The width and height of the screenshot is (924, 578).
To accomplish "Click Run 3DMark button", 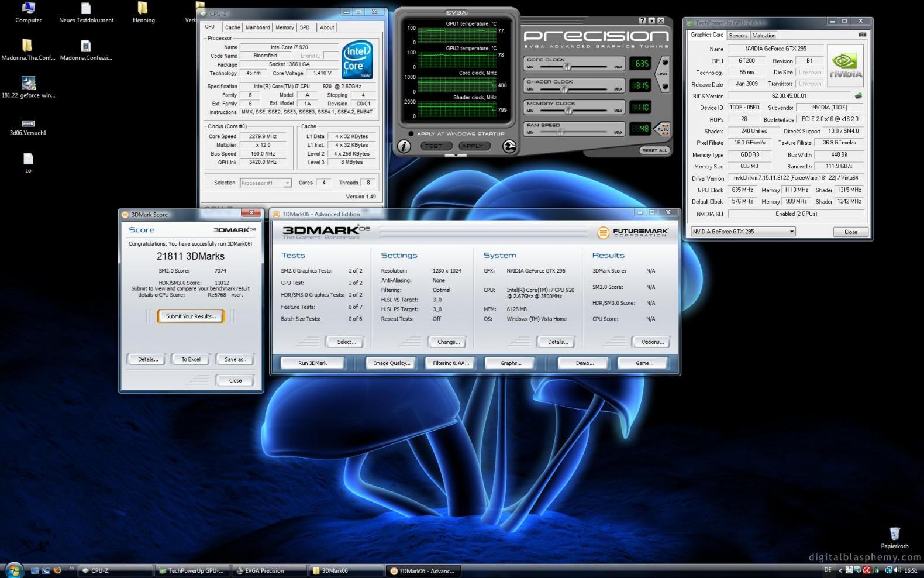I will 312,363.
